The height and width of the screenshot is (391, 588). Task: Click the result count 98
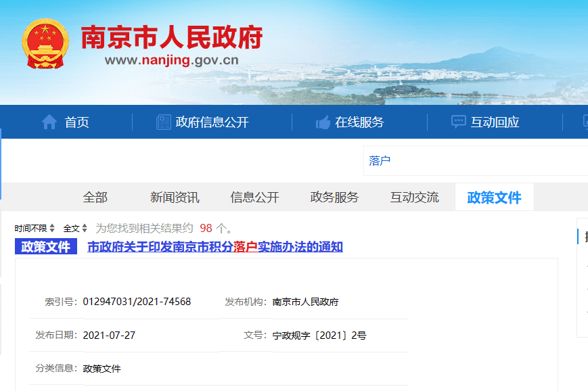pos(206,228)
